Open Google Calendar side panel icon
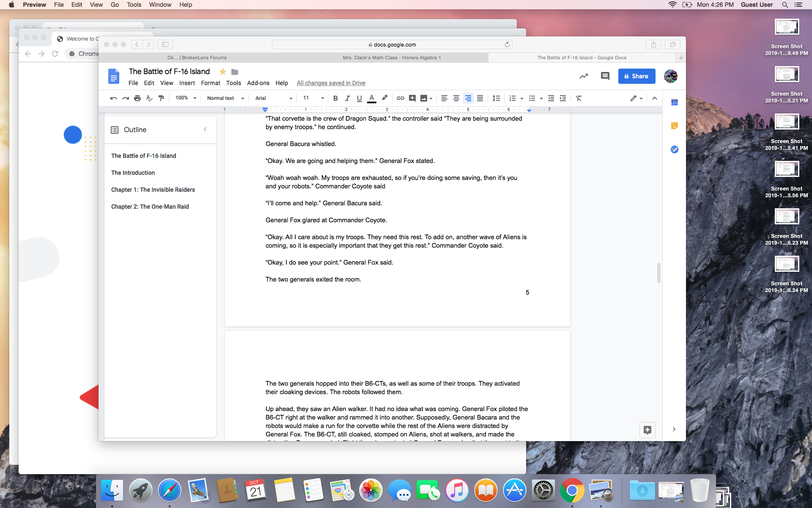This screenshot has height=508, width=812. coord(674,102)
